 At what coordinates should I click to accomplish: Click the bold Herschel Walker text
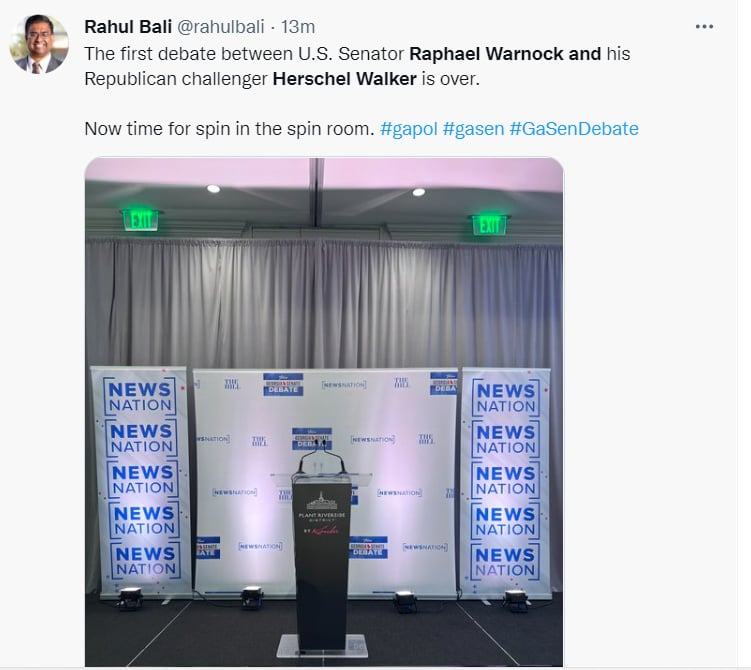344,79
